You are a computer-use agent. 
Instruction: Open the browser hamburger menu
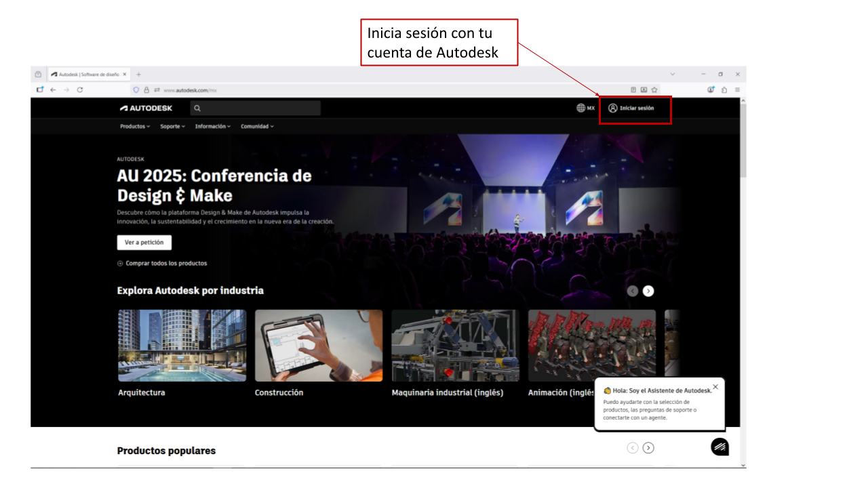click(737, 89)
